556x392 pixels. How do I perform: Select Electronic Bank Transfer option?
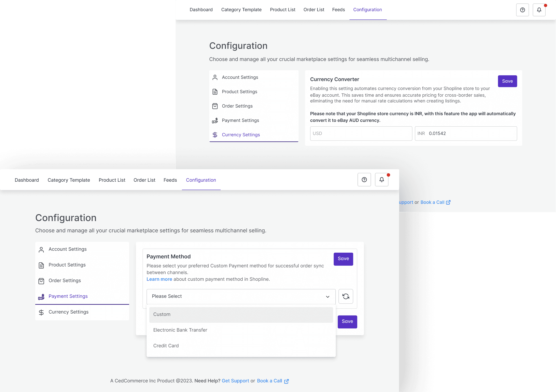tap(180, 330)
